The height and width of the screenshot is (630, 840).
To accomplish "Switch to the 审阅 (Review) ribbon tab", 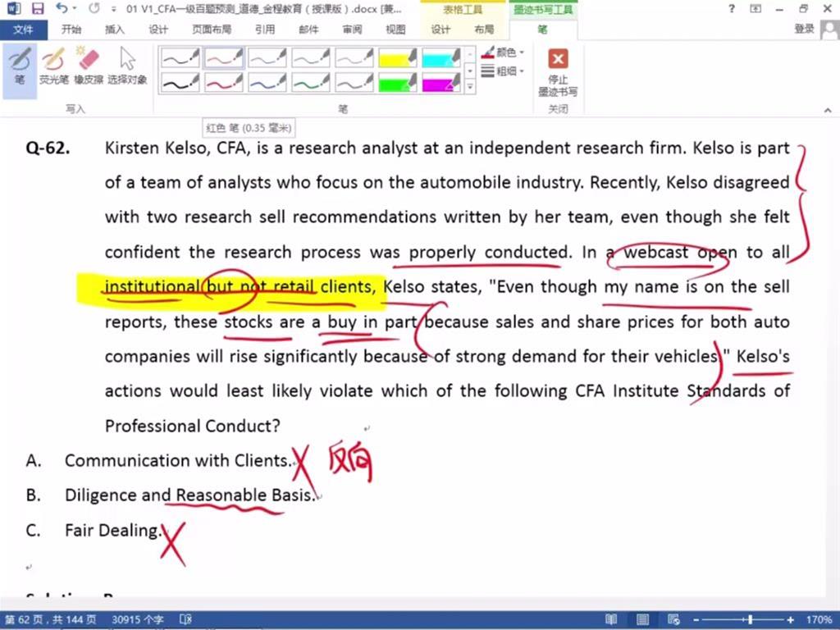I will point(352,30).
